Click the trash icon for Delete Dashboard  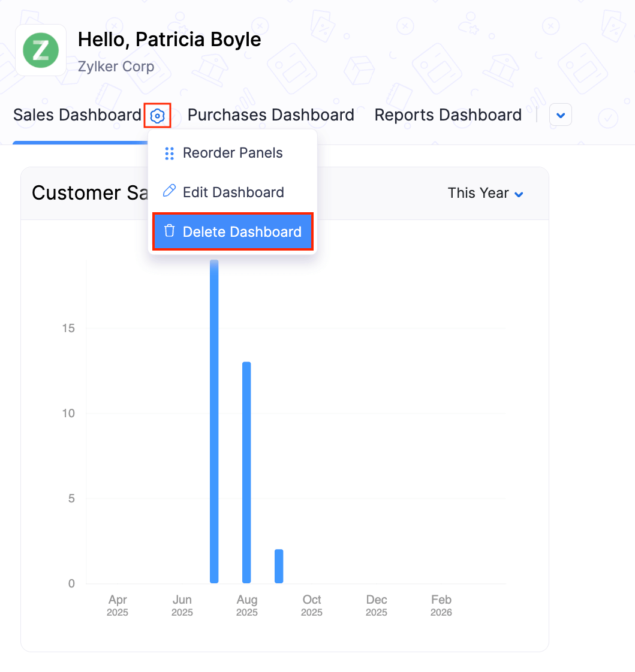pos(170,231)
